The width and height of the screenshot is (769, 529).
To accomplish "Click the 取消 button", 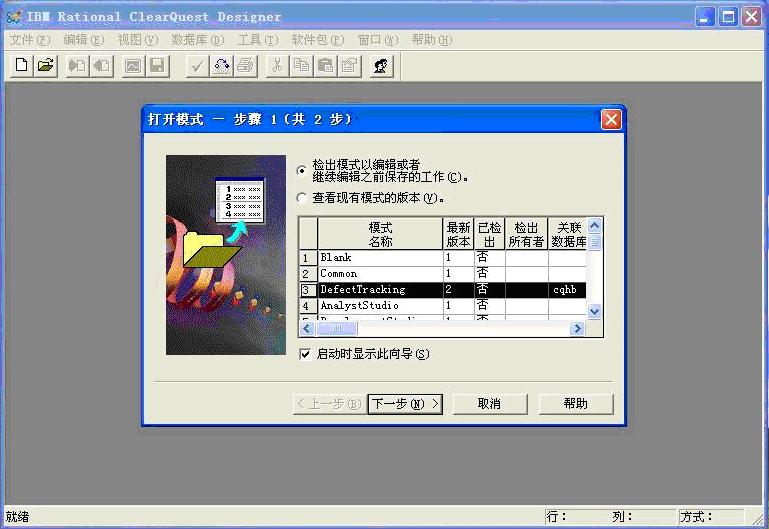I will (490, 404).
